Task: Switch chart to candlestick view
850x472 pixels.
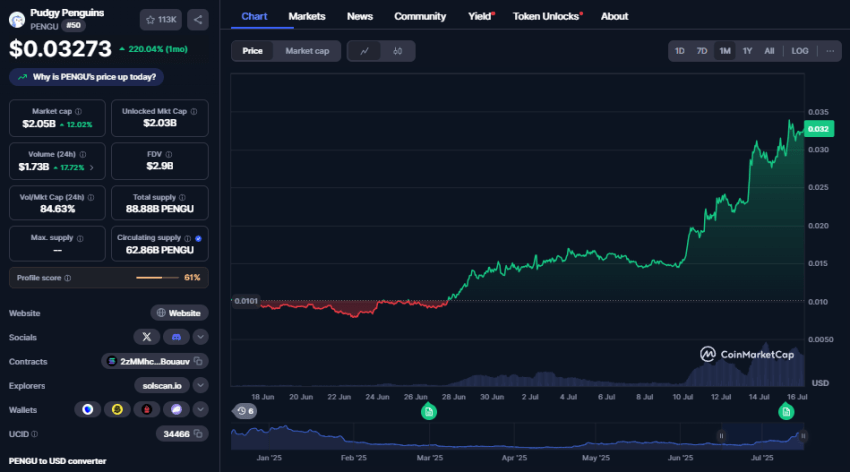Action: (x=397, y=51)
